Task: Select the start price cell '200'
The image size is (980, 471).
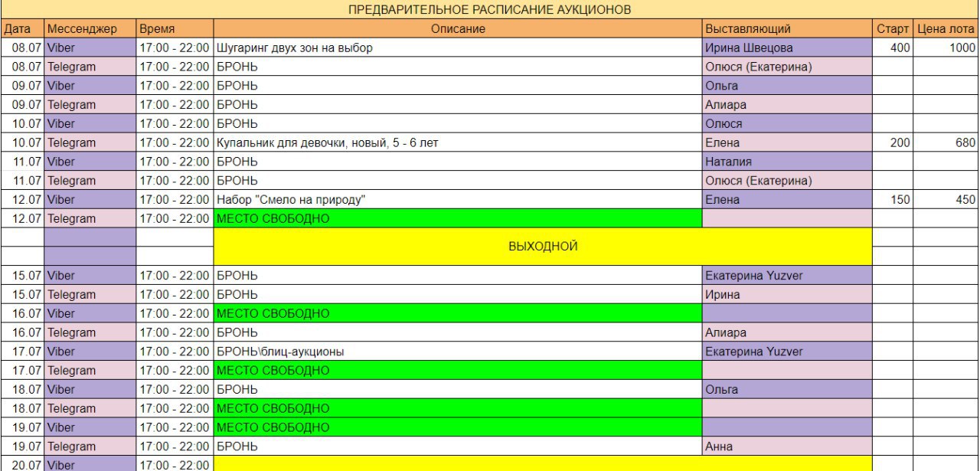Action: pos(893,142)
